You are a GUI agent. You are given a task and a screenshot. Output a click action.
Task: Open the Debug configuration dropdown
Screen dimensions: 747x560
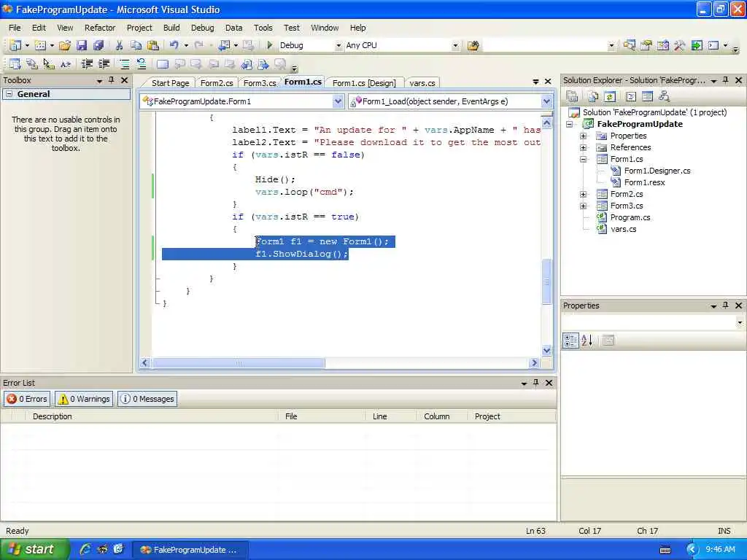[x=338, y=45]
